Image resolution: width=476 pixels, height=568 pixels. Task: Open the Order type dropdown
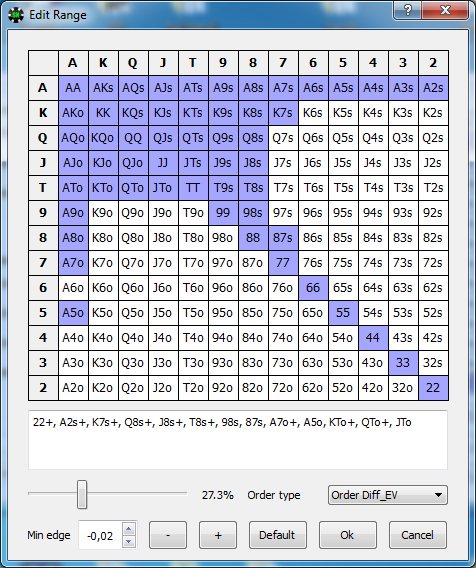[x=388, y=495]
